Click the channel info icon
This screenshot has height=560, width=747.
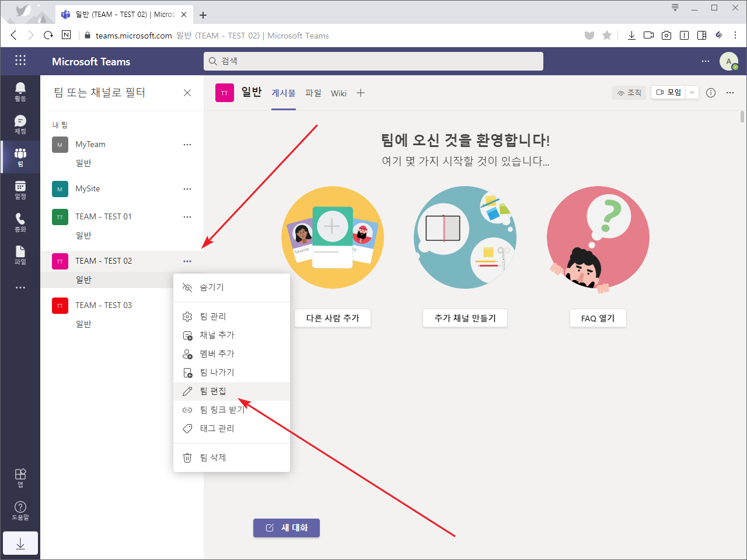tap(711, 93)
